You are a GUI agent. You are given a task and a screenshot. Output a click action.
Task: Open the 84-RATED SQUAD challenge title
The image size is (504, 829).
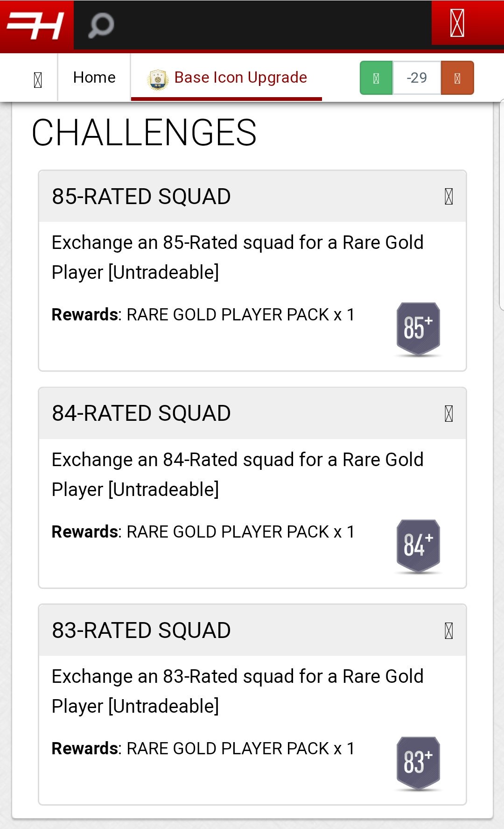pyautogui.click(x=141, y=413)
